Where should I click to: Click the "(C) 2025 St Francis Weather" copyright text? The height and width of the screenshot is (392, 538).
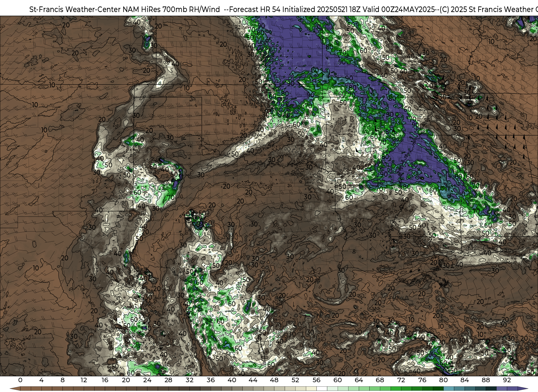pos(486,9)
